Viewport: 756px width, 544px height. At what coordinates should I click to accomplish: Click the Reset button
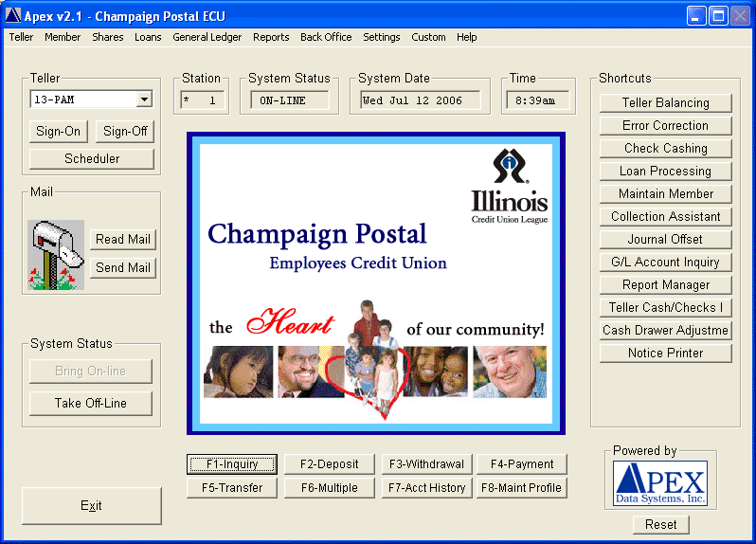coord(661,524)
